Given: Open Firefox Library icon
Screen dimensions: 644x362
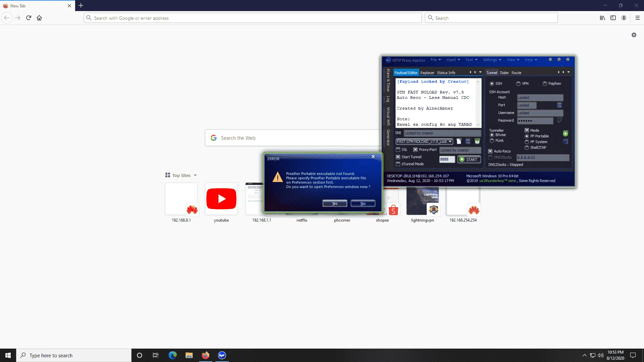Looking at the screenshot, I should (x=602, y=18).
